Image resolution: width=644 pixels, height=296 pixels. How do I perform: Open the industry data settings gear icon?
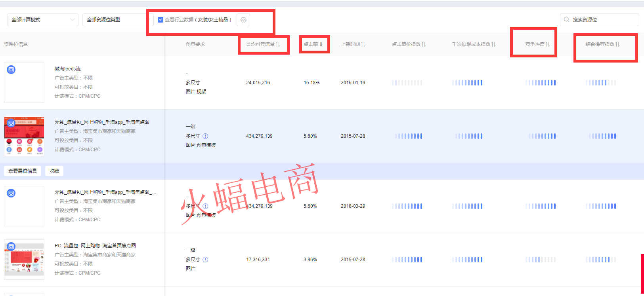(x=243, y=20)
